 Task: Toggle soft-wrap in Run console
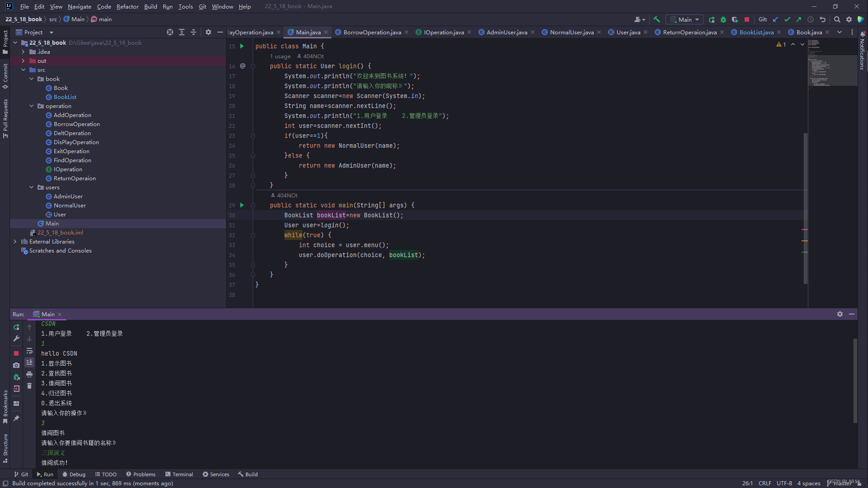pyautogui.click(x=29, y=351)
